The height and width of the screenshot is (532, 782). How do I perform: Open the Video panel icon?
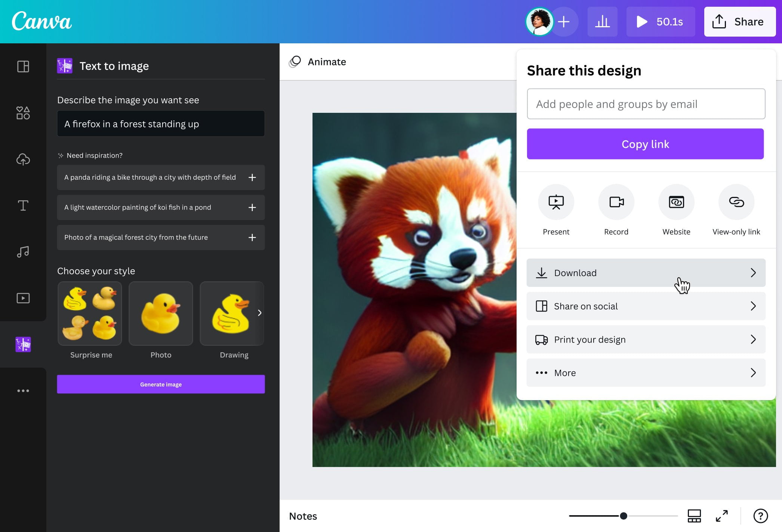coord(24,298)
